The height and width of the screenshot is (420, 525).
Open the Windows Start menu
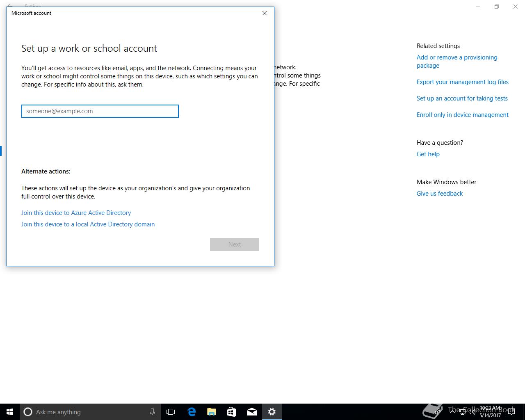(10, 412)
